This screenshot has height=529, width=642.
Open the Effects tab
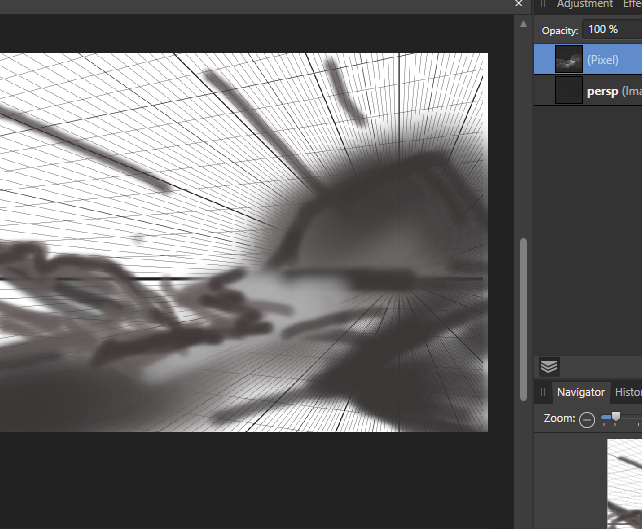coord(632,4)
